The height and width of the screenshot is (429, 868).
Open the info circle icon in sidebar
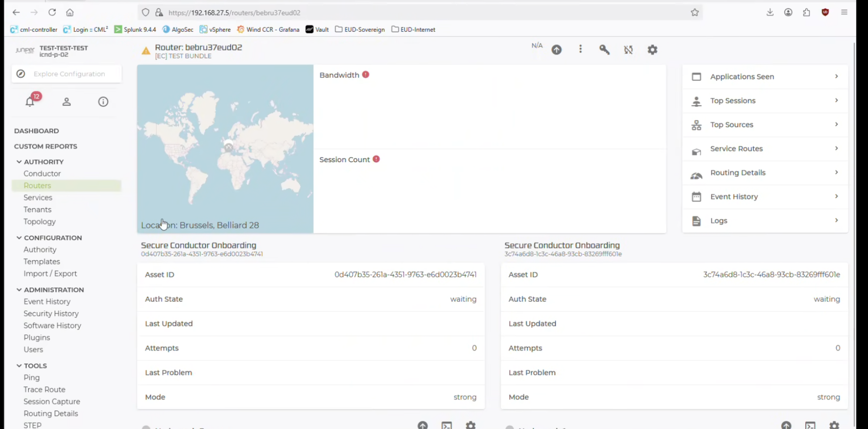[x=103, y=102]
